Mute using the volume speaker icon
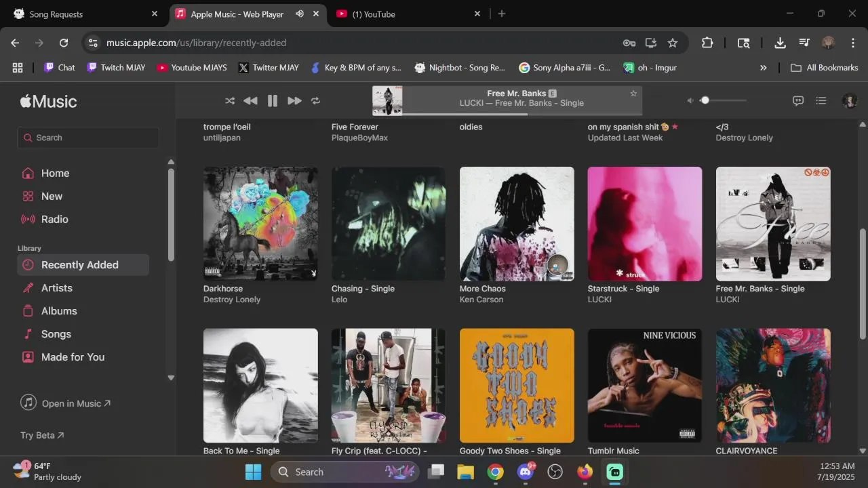Image resolution: width=868 pixels, height=488 pixels. pyautogui.click(x=690, y=100)
